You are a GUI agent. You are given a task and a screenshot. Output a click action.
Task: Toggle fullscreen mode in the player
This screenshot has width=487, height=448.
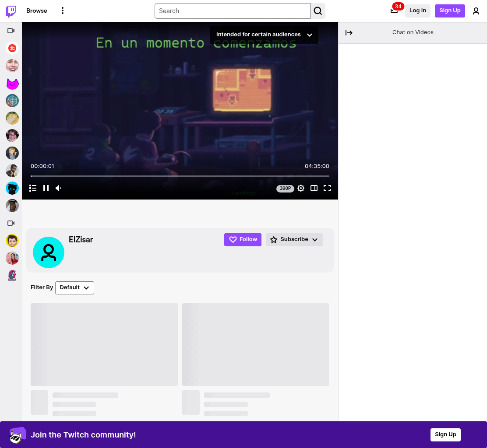tap(327, 188)
